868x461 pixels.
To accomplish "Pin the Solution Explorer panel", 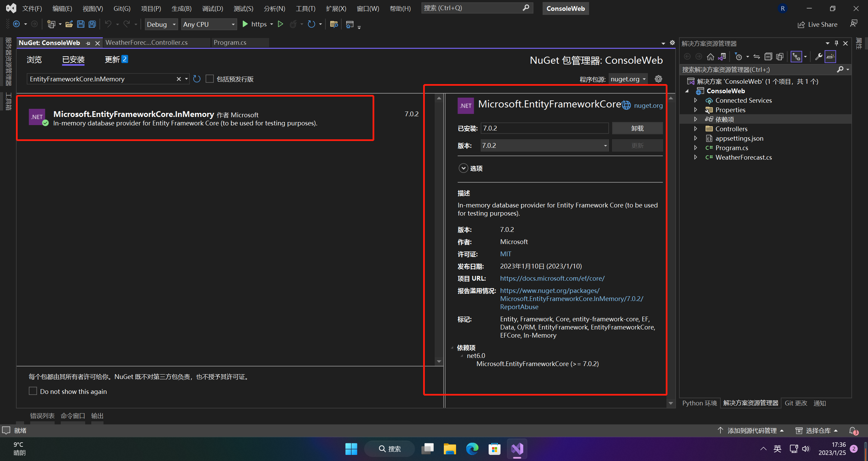I will (x=836, y=43).
